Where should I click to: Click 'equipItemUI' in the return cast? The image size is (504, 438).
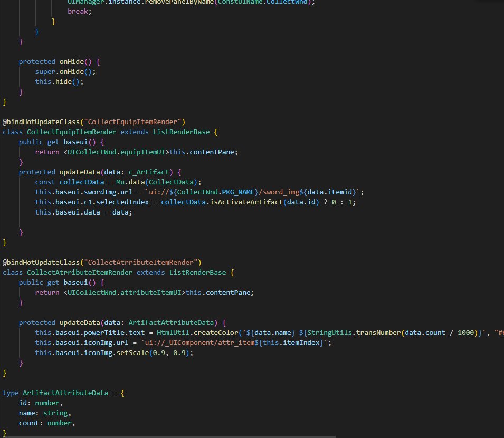point(142,152)
